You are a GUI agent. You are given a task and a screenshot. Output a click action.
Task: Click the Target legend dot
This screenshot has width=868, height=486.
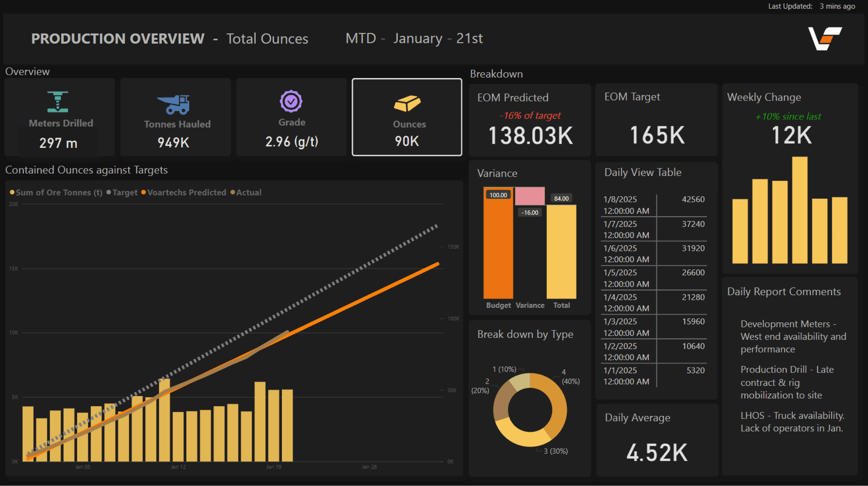point(109,192)
